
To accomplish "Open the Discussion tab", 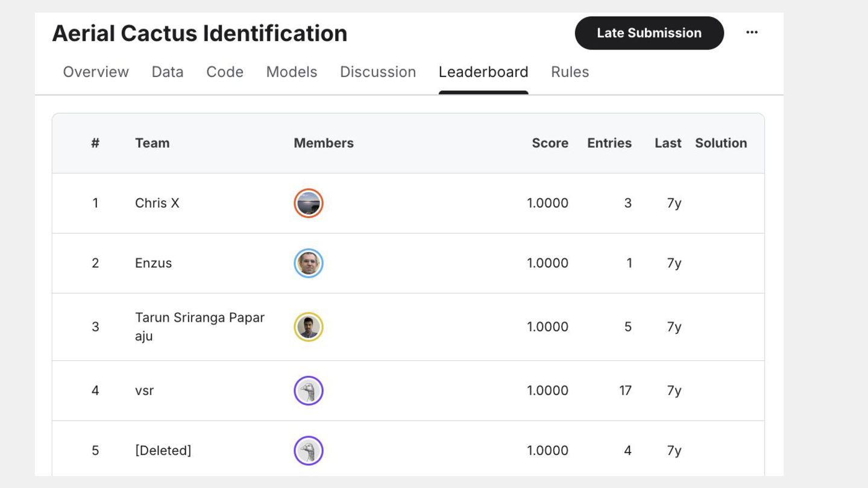I will click(x=378, y=72).
